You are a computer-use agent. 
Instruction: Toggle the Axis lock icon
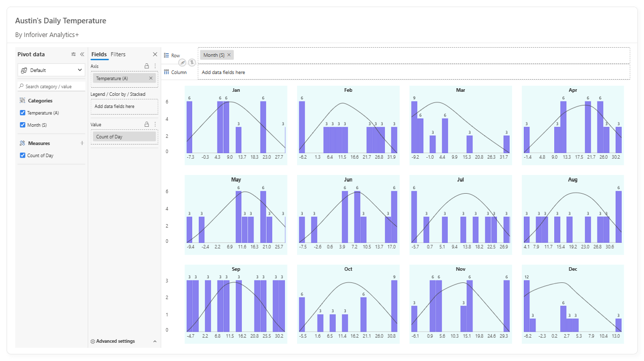click(x=147, y=66)
